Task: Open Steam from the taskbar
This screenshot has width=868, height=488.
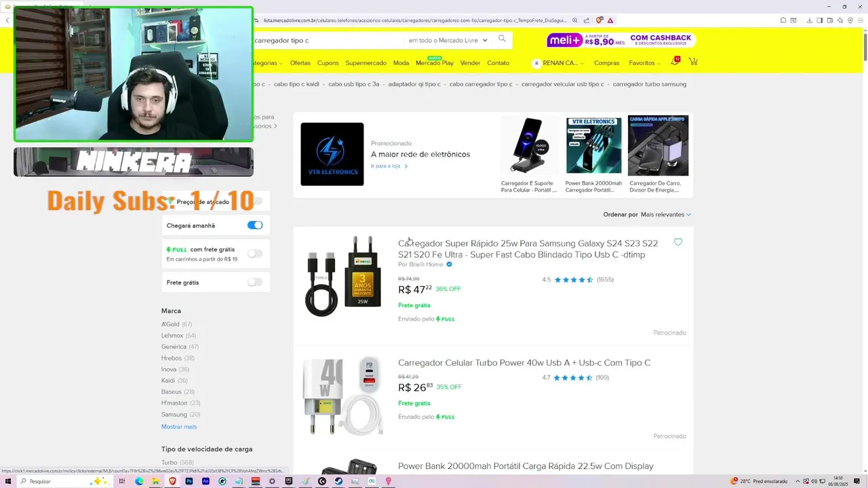Action: pos(338,481)
